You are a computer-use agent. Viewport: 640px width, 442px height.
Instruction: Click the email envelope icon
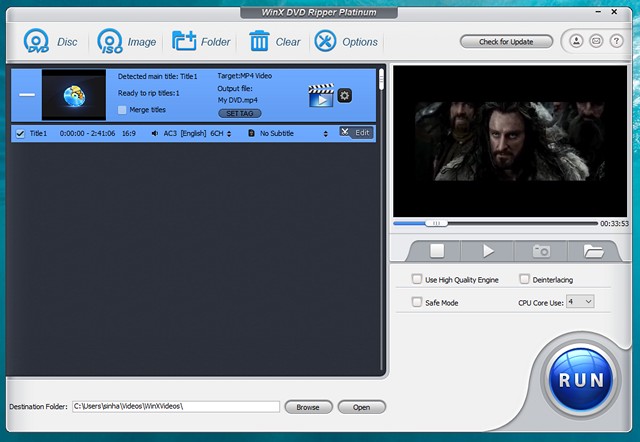pyautogui.click(x=596, y=41)
